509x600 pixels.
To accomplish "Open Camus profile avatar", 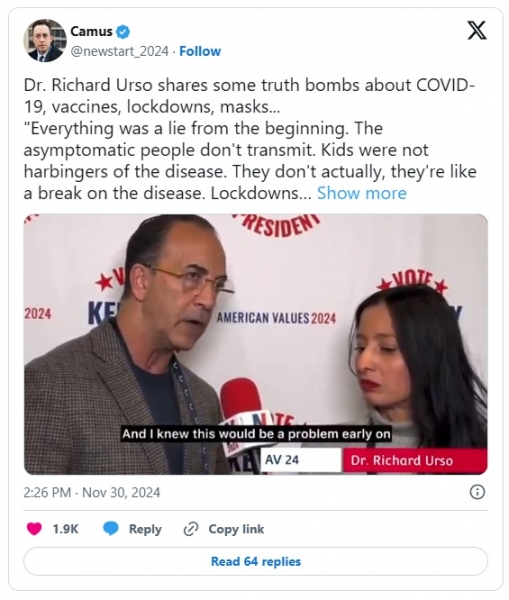I will pyautogui.click(x=45, y=41).
